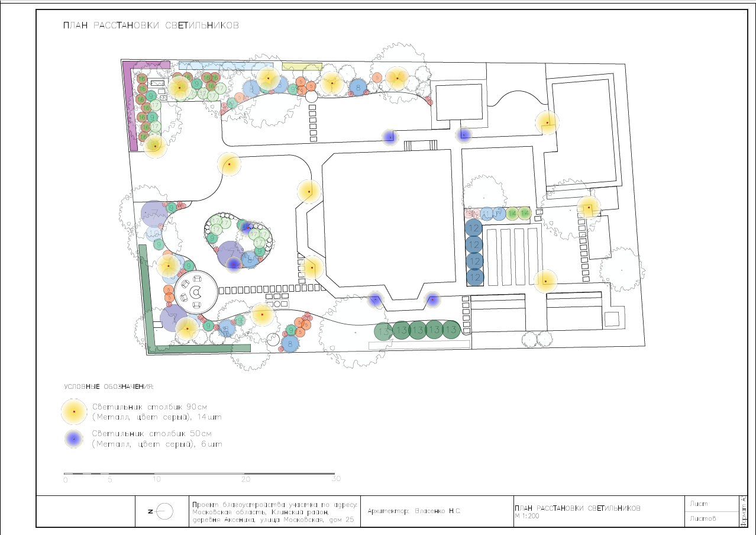Click the dark green L-shaped hedge
756x535 pixels.
click(149, 302)
